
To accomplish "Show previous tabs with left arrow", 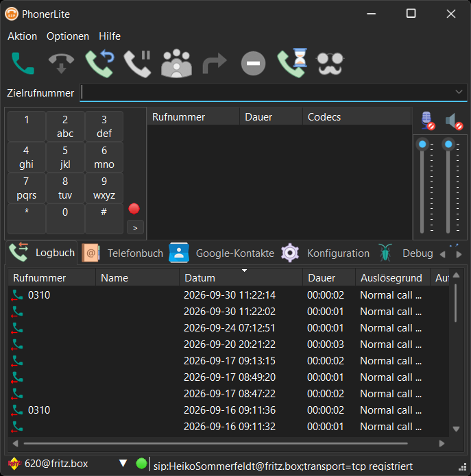I will (442, 254).
